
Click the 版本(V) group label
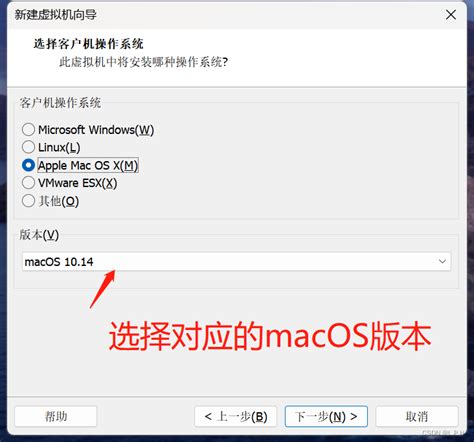pos(39,235)
